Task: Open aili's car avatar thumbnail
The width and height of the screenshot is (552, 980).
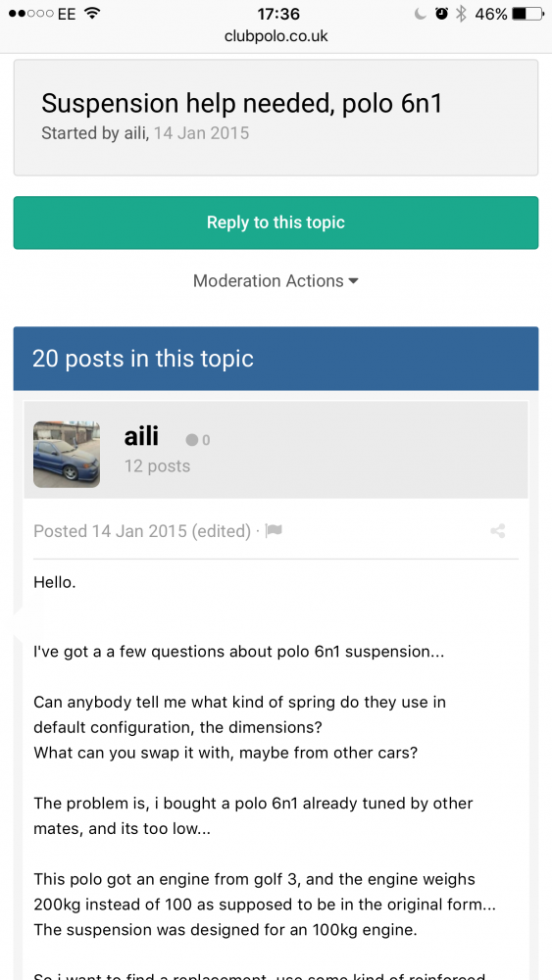Action: tap(67, 455)
